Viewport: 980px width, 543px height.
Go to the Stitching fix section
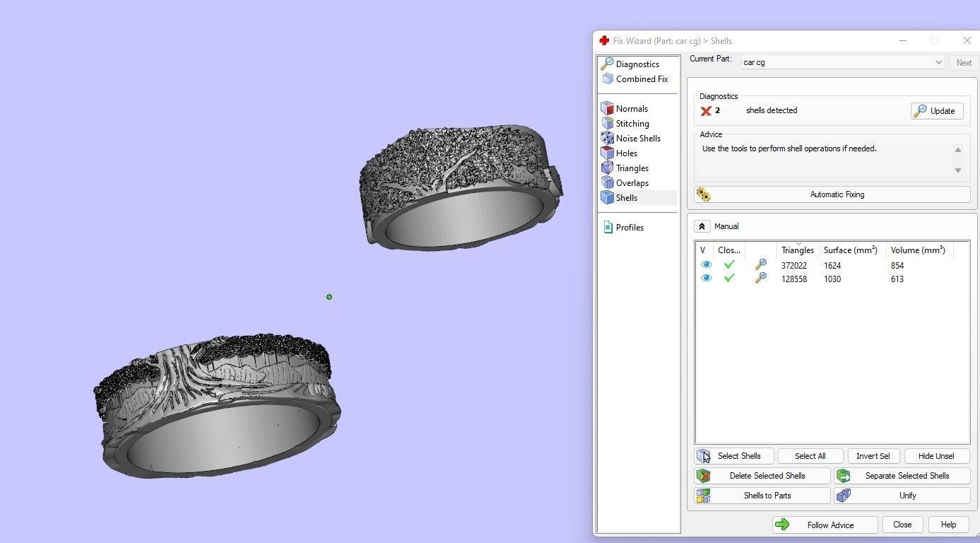pyautogui.click(x=625, y=124)
